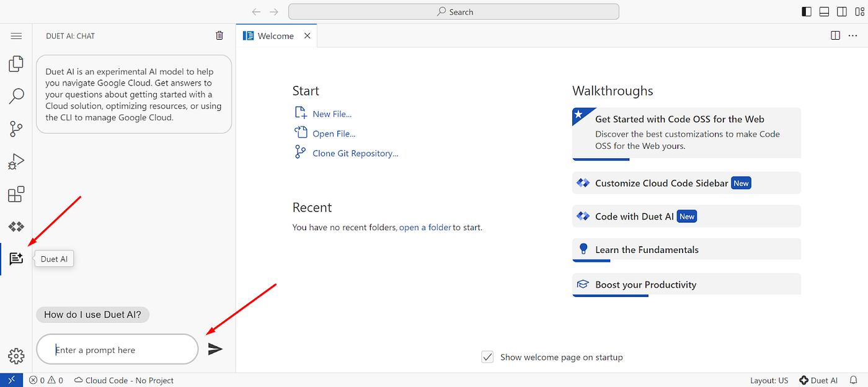
Task: Toggle Show welcome page on startup checkbox
Action: [488, 357]
